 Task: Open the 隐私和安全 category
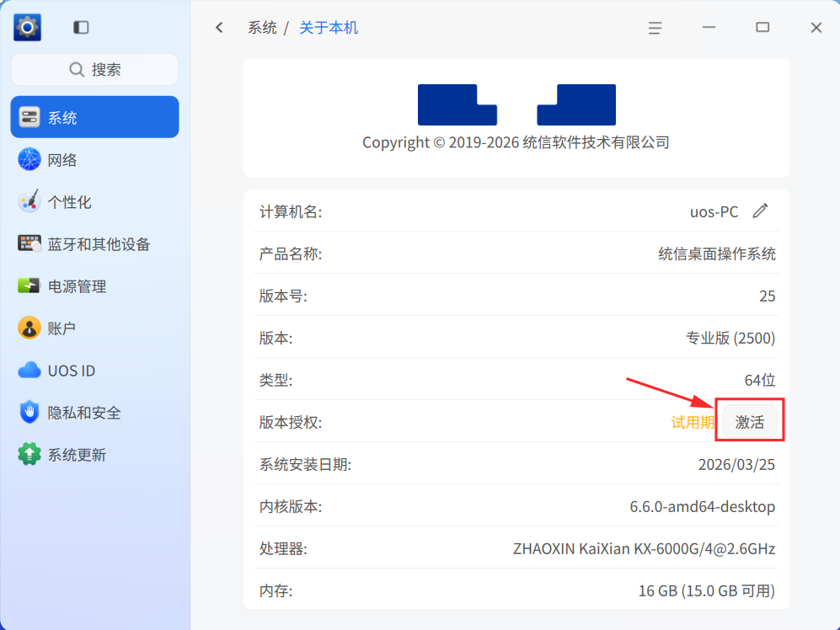point(95,413)
